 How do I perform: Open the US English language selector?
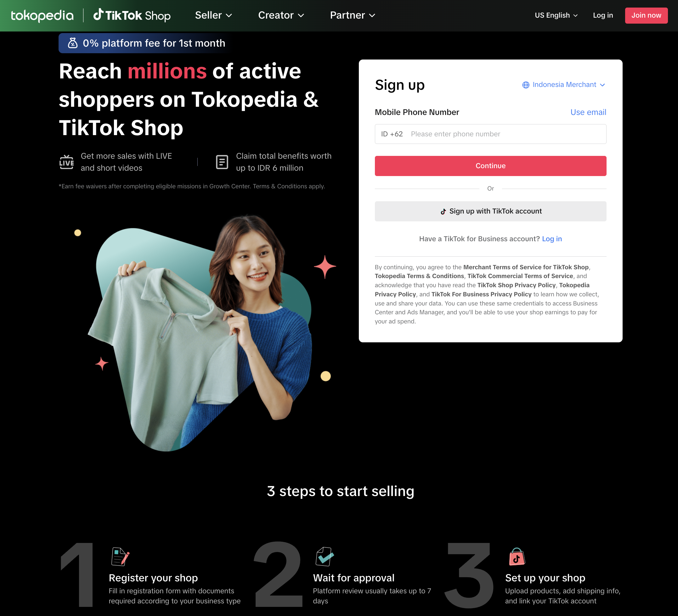point(556,15)
